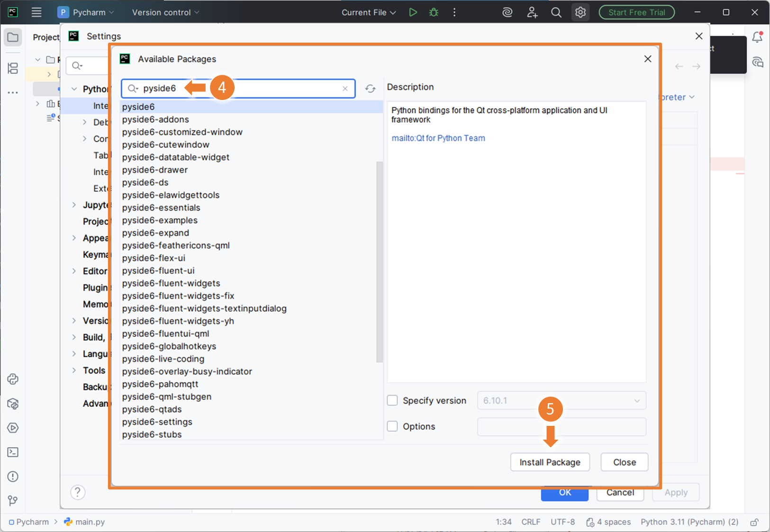This screenshot has width=770, height=532.
Task: Open the Git version control tool window
Action: tap(13, 501)
